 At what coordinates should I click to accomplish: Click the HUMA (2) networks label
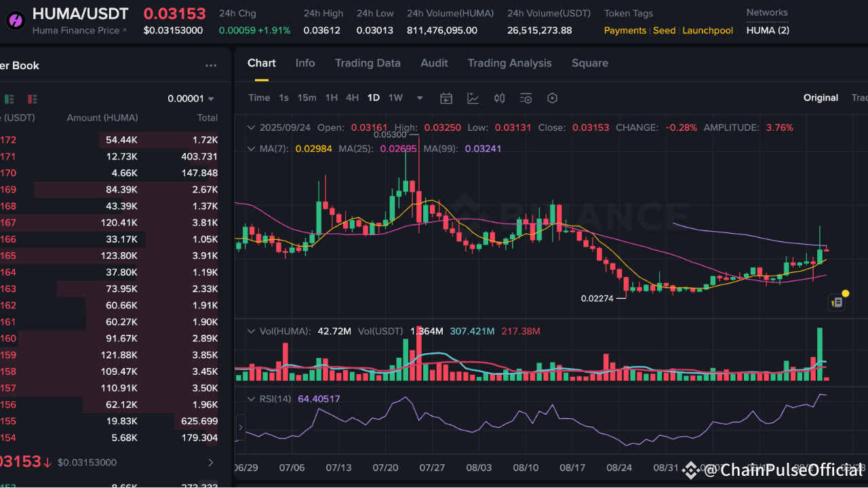768,30
